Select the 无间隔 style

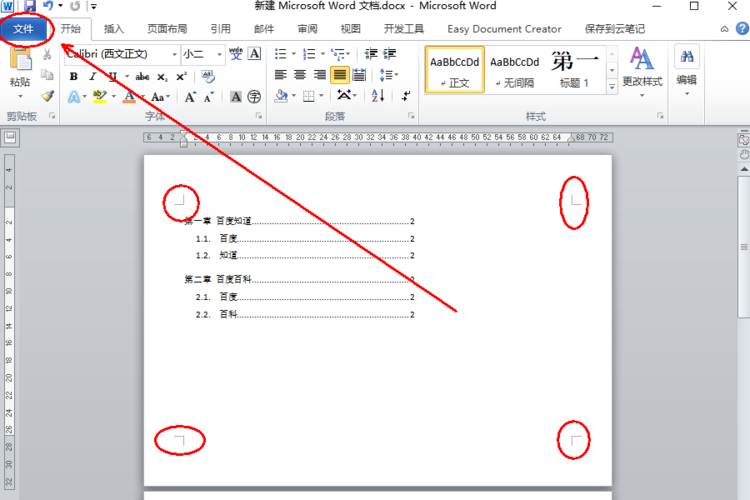click(515, 70)
